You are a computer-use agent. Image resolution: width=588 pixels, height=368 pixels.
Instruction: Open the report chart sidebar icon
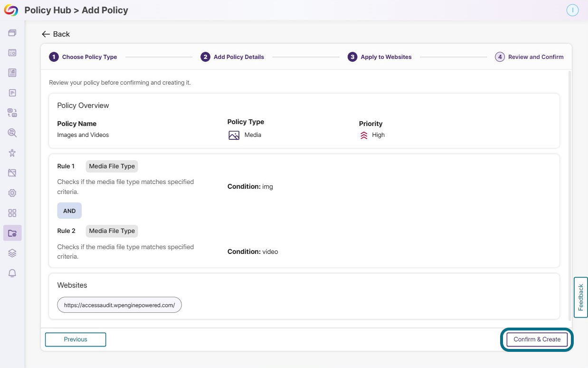12,73
